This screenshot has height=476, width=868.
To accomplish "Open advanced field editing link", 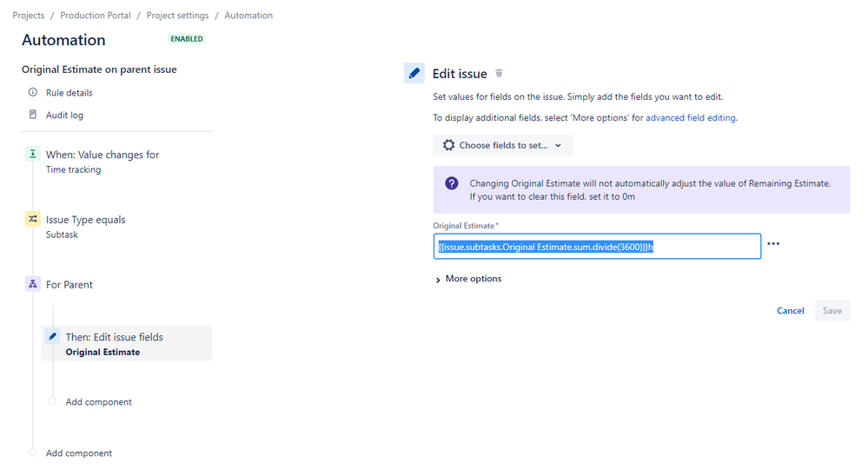I will (690, 118).
